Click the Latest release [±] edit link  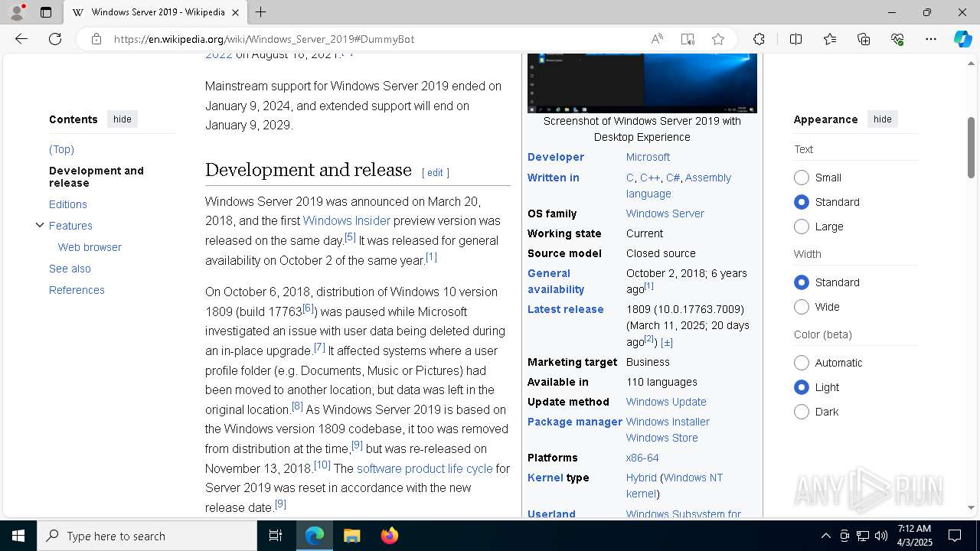667,342
